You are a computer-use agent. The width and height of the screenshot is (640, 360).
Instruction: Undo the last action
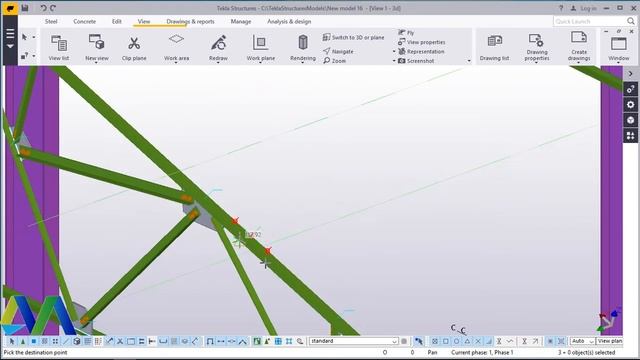click(43, 8)
